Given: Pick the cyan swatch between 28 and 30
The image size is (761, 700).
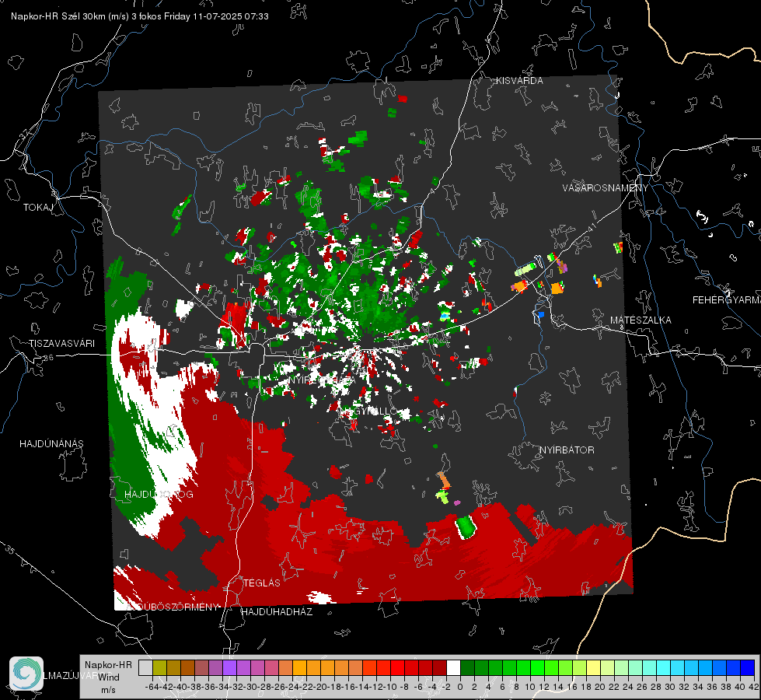Looking at the screenshot, I should point(664,667).
